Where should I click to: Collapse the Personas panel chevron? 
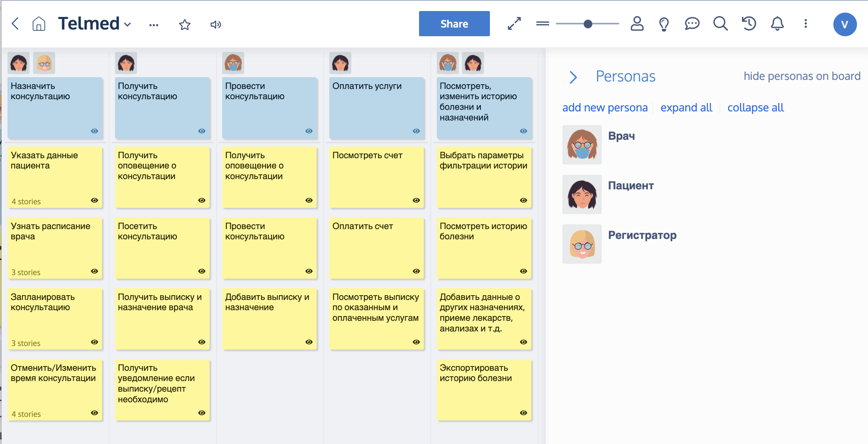(x=573, y=77)
